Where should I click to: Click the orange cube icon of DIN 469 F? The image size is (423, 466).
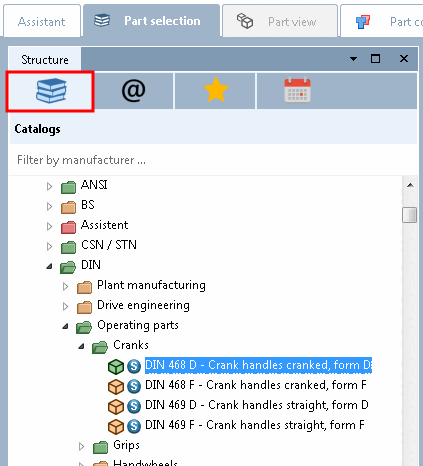[116, 427]
